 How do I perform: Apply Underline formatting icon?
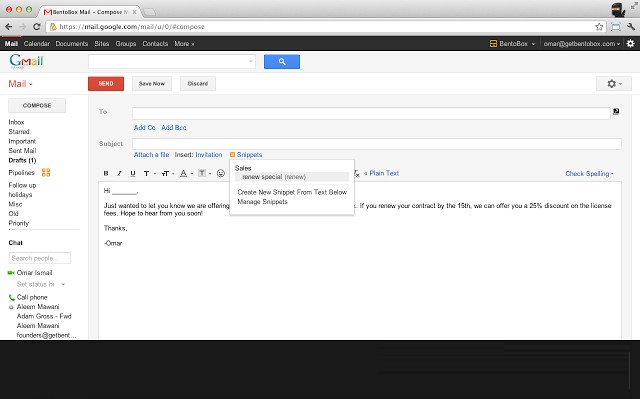tap(133, 173)
